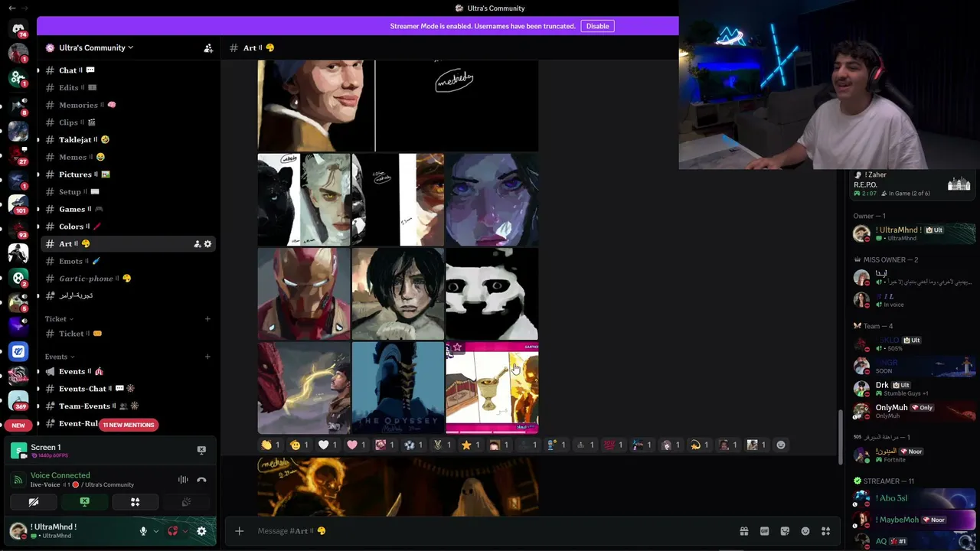
Task: Add a channel in the Ticket category
Action: point(207,319)
